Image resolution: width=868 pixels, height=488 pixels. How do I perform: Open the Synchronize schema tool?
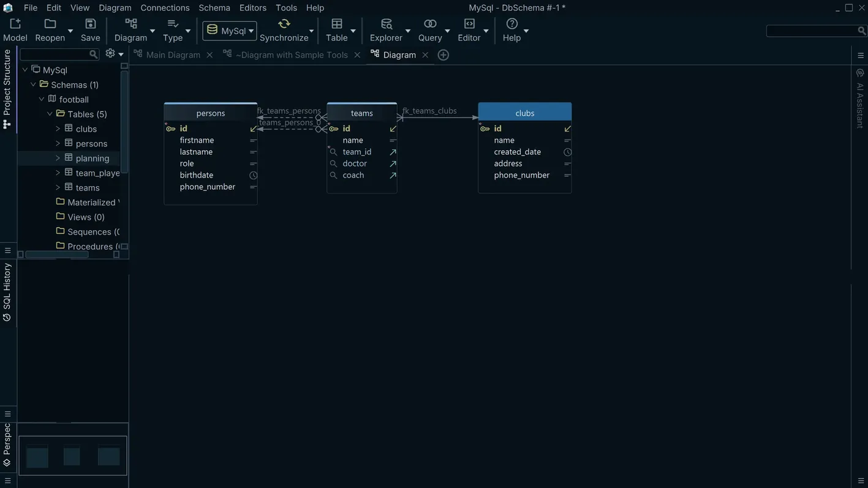coord(284,23)
